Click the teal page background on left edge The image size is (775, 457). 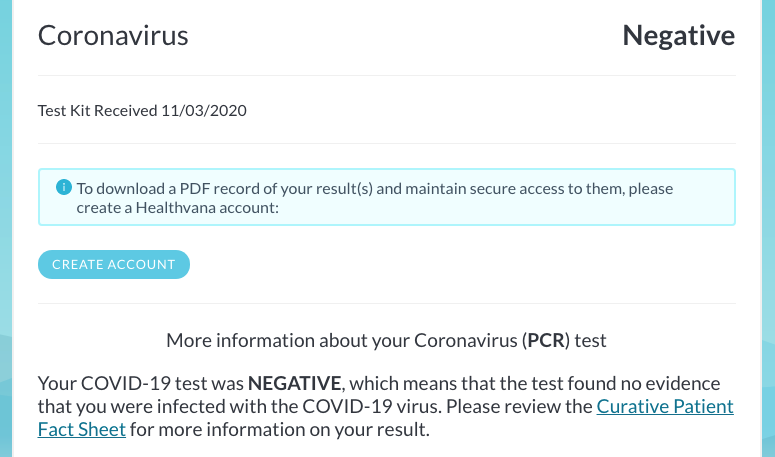pos(5,228)
